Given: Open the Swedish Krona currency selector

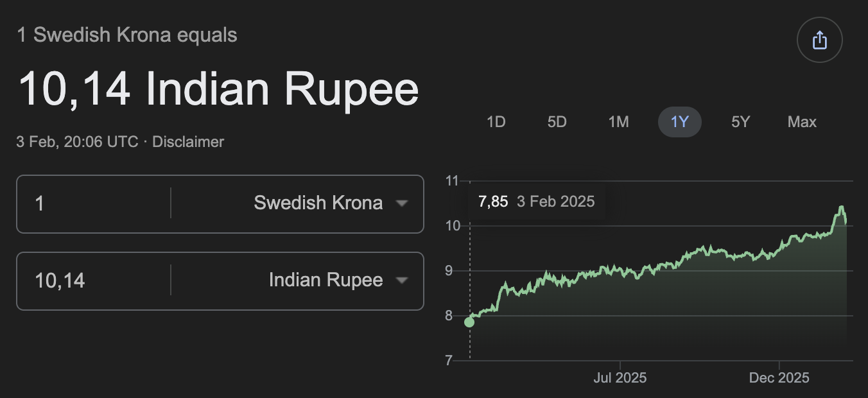Looking at the screenshot, I should coord(318,203).
